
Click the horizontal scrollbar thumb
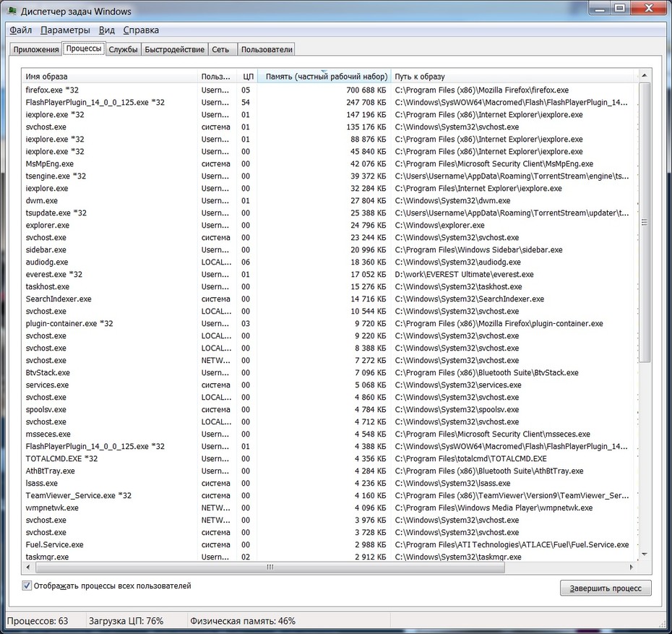pos(270,567)
